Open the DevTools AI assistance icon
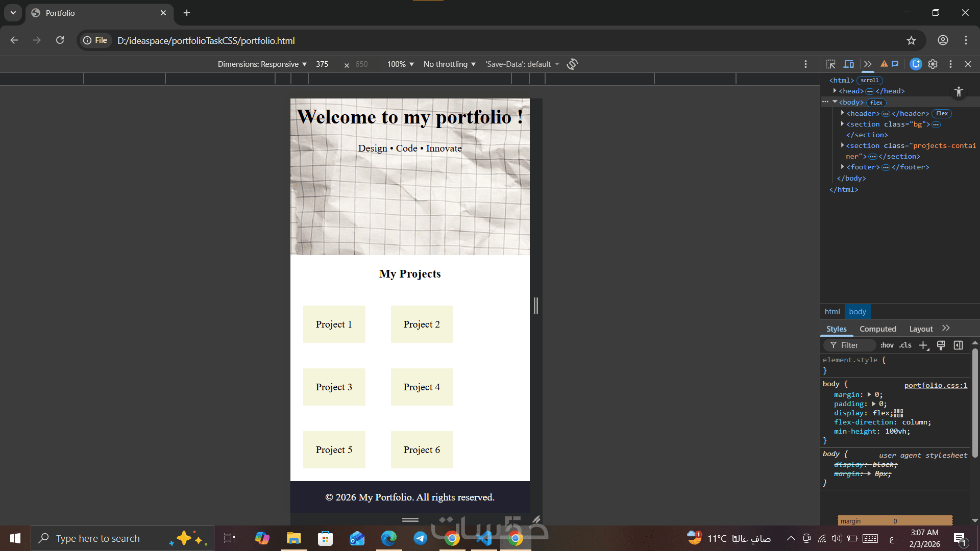Screen dimensions: 980x551 click(916, 64)
